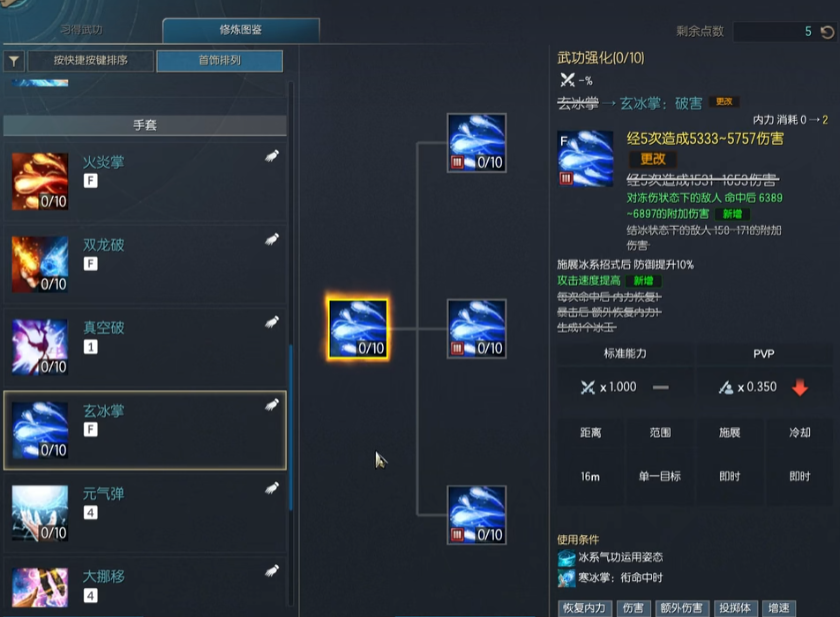Select the 双龙破 skill icon
Screen dimensions: 840x617
[40, 264]
